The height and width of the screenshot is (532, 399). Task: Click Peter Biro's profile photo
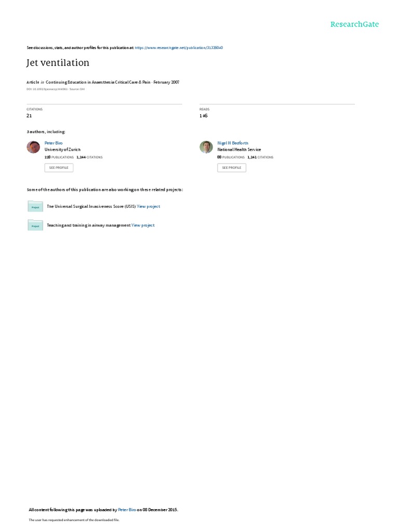pos(33,147)
